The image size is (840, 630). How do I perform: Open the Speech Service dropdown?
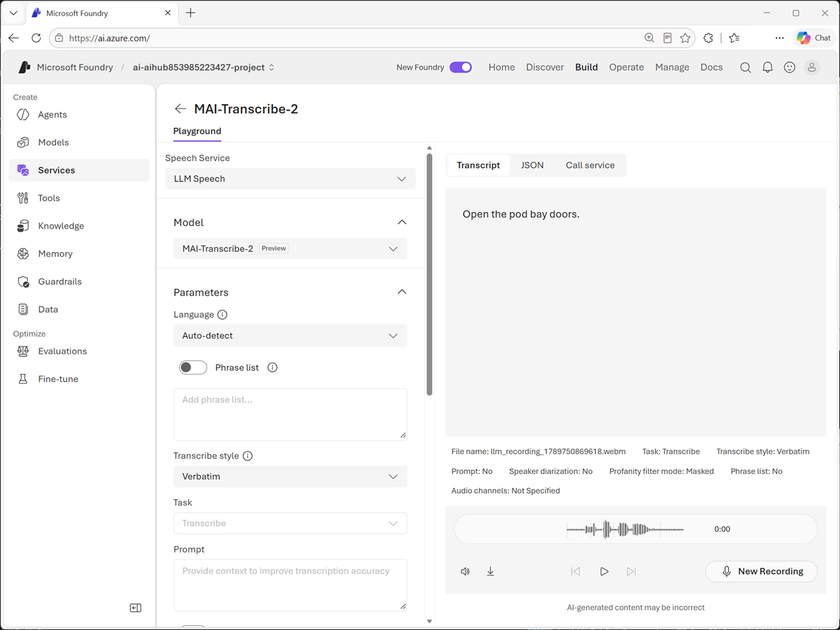tap(290, 178)
